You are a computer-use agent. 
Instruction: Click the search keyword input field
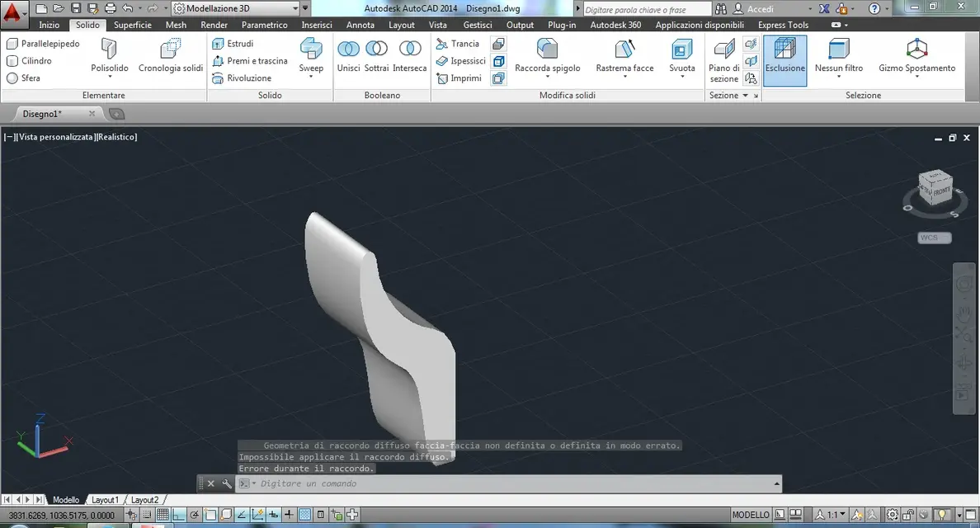(x=647, y=9)
